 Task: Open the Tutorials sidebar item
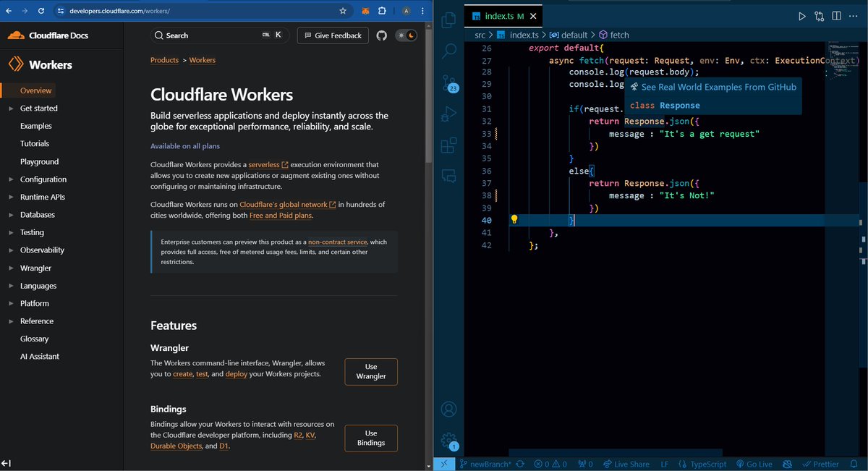[x=35, y=144]
